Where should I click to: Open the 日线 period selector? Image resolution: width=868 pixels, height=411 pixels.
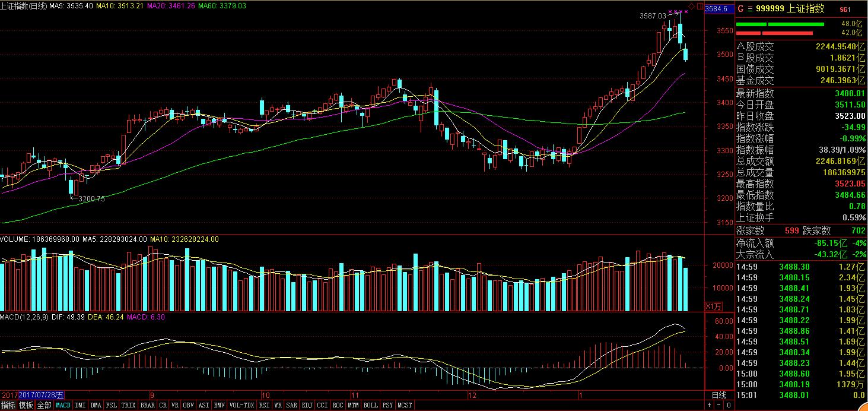718,395
